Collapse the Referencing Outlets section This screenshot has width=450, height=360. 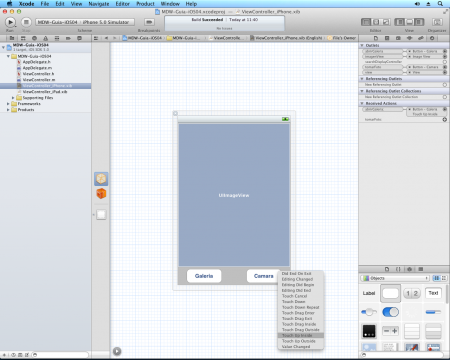coord(362,79)
